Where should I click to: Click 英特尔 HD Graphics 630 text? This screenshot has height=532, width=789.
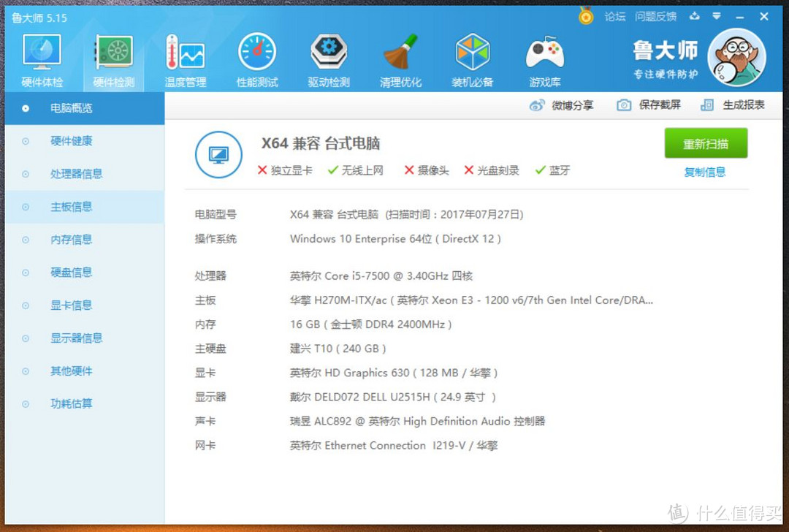coord(394,373)
